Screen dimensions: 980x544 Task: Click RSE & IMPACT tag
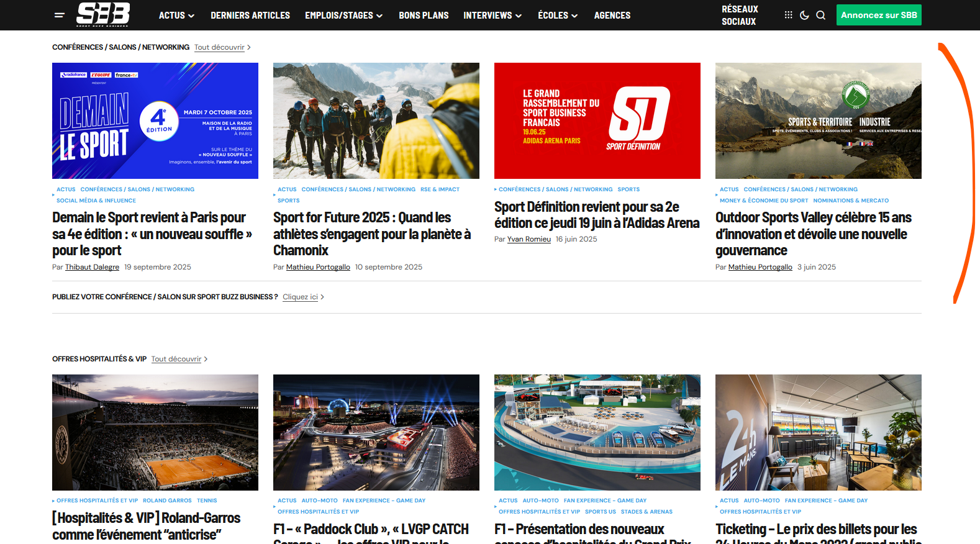(440, 189)
